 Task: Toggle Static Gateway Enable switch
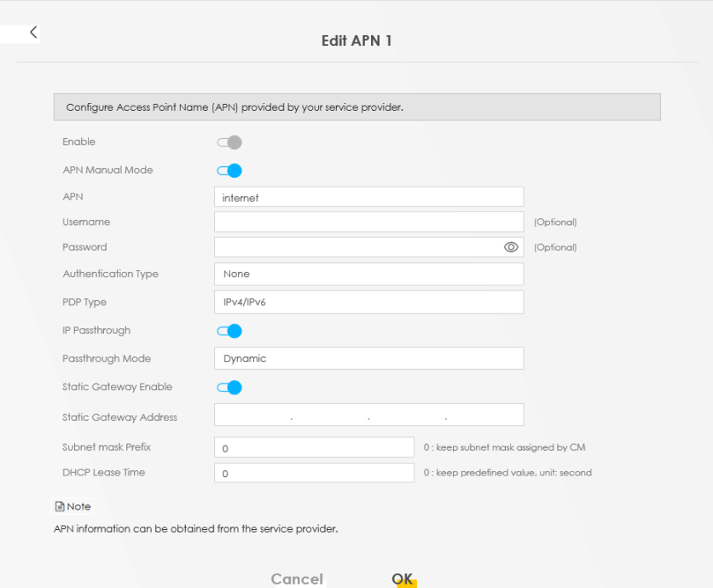(229, 388)
